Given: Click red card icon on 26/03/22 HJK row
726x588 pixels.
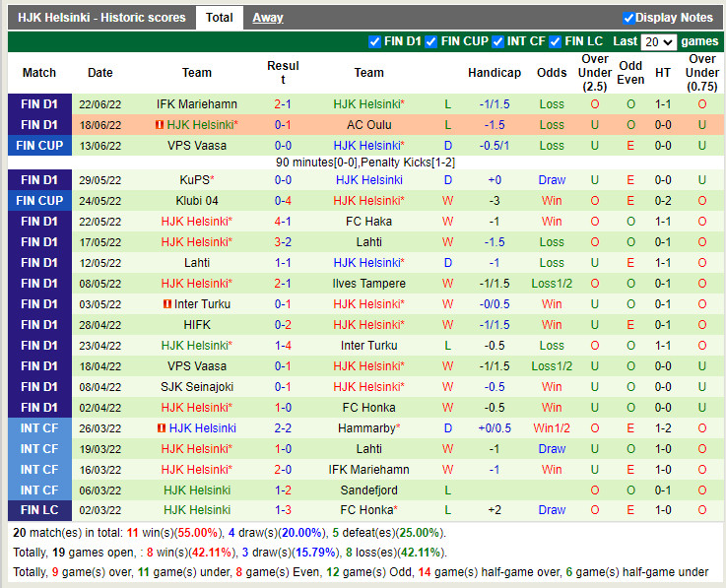Looking at the screenshot, I should [162, 428].
